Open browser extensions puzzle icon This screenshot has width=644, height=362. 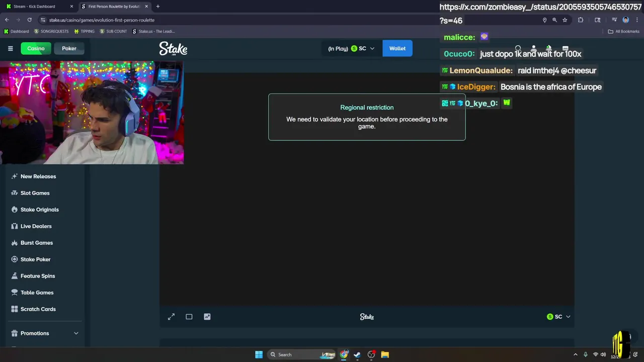(x=581, y=20)
